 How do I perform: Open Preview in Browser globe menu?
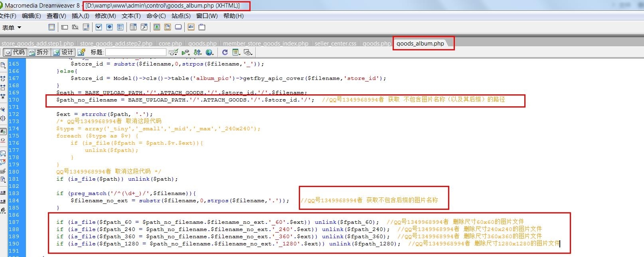click(x=209, y=52)
